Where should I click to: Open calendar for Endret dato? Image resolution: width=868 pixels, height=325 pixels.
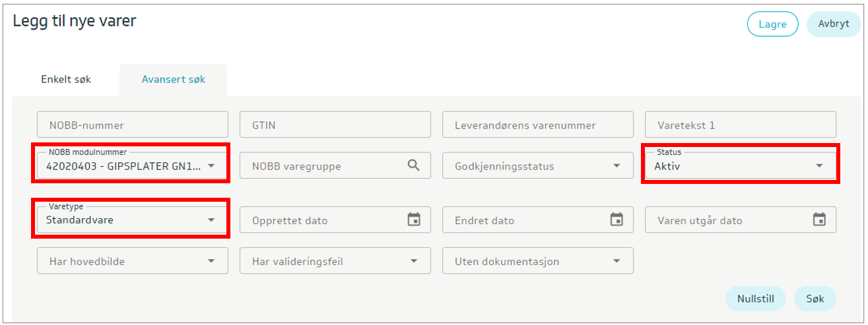617,220
